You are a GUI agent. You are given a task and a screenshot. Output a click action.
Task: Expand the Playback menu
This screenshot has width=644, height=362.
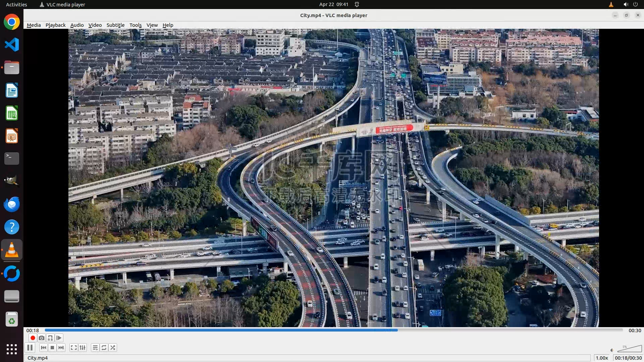pyautogui.click(x=55, y=25)
